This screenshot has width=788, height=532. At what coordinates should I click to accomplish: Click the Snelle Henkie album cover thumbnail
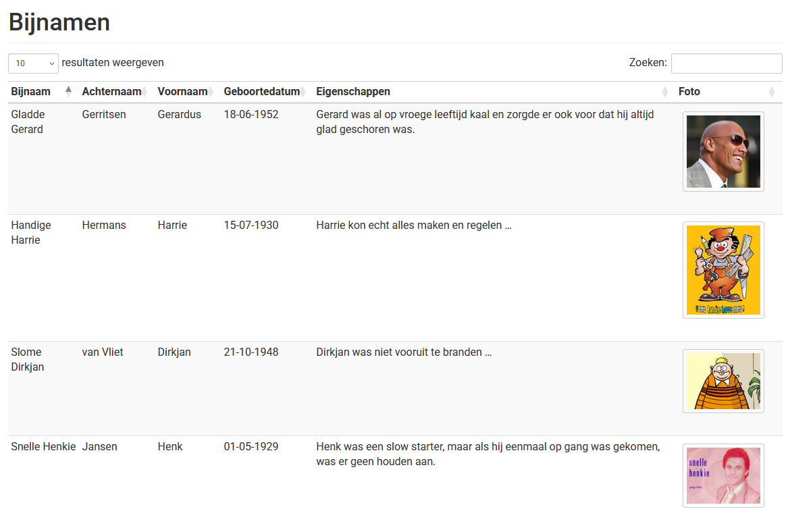tap(723, 475)
